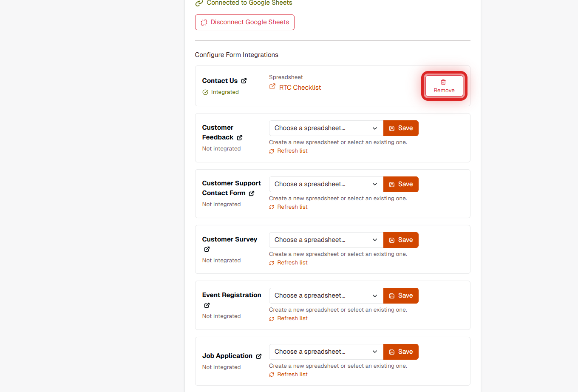Save the Customer Feedback integration
Image resolution: width=578 pixels, height=392 pixels.
pyautogui.click(x=400, y=128)
